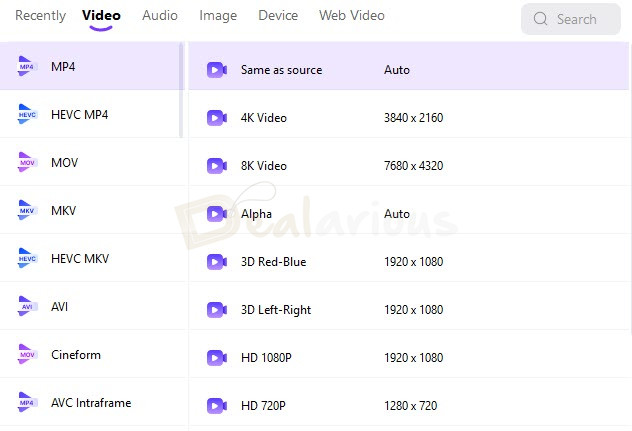
Task: Click the AVC Intraframe format icon
Action: 27,402
